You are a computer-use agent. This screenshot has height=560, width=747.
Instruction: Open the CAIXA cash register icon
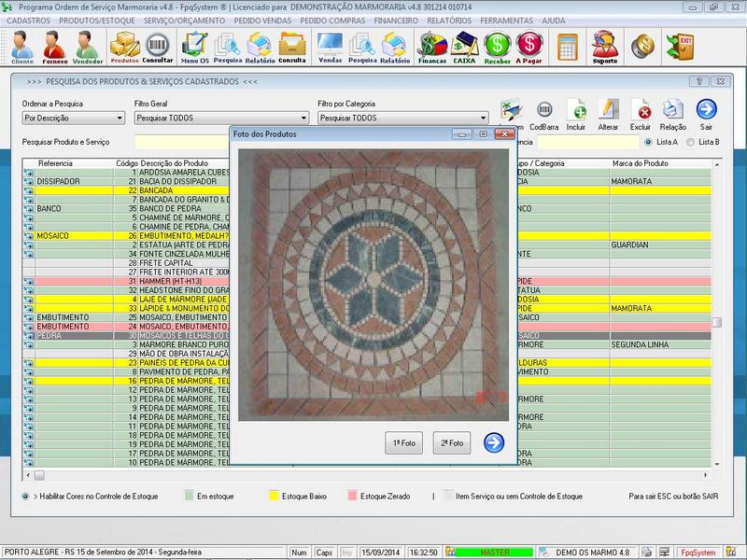[x=464, y=45]
